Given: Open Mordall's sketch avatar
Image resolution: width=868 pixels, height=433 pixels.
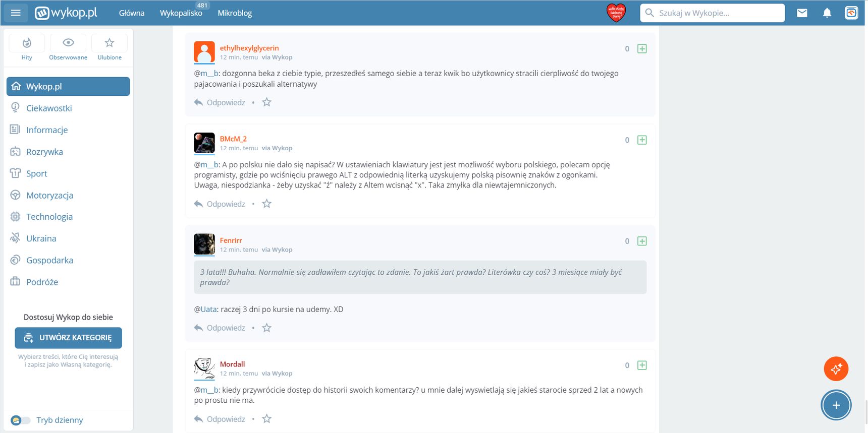Looking at the screenshot, I should [x=204, y=368].
